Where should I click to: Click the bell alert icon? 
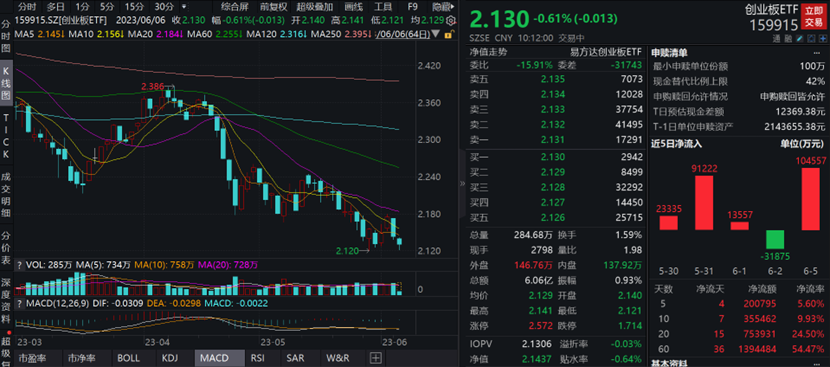[811, 39]
